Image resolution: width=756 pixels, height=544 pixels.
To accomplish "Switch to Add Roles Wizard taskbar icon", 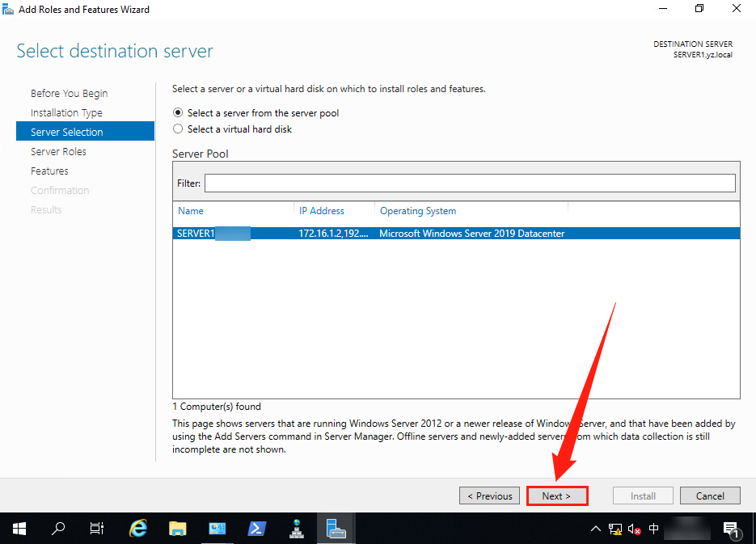I will tap(336, 529).
